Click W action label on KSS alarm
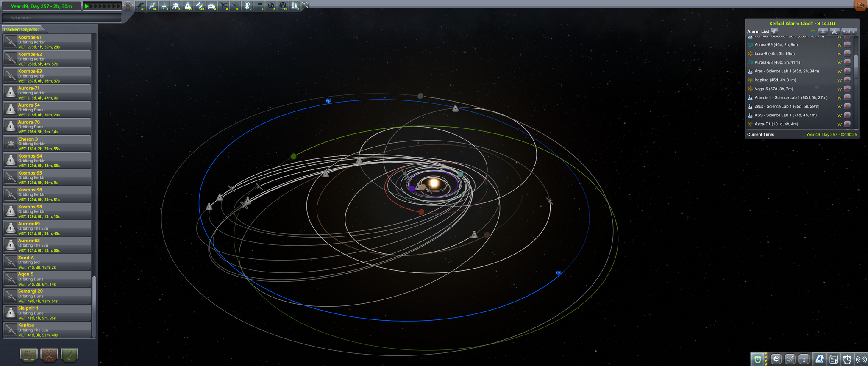The width and height of the screenshot is (868, 366). pos(839,116)
